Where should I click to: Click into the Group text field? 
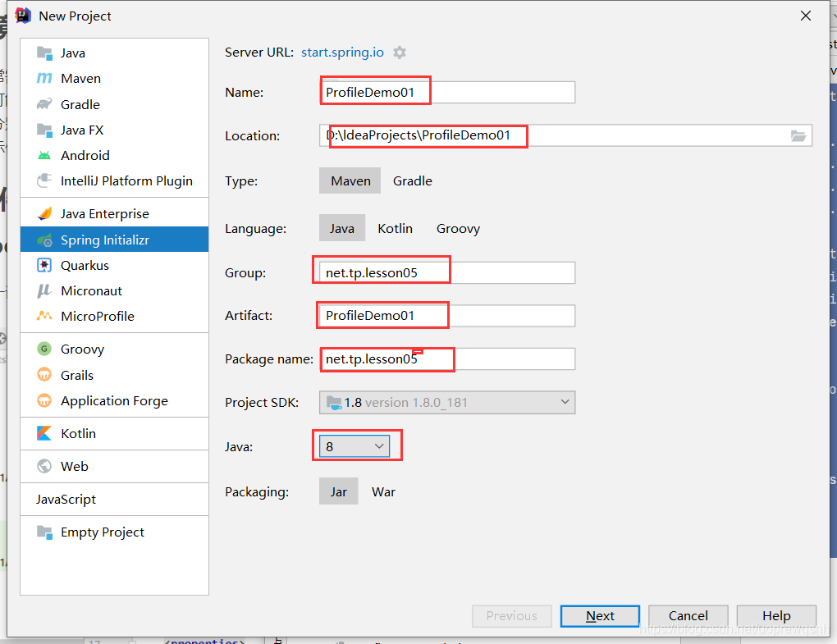(x=447, y=272)
